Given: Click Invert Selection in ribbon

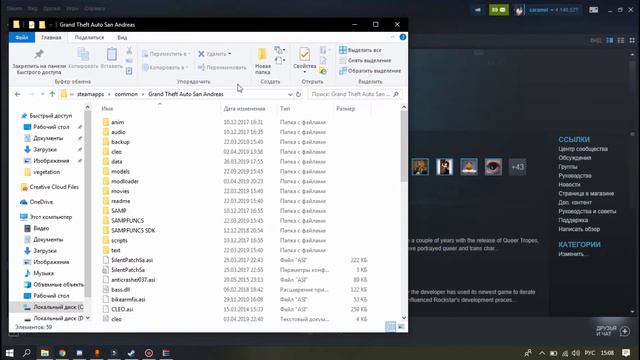Looking at the screenshot, I should click(x=370, y=71).
